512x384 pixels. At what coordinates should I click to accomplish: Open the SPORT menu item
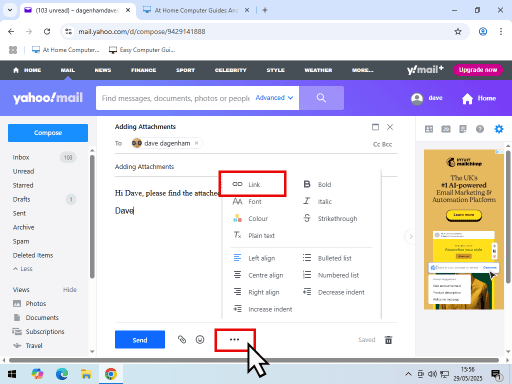click(x=185, y=70)
